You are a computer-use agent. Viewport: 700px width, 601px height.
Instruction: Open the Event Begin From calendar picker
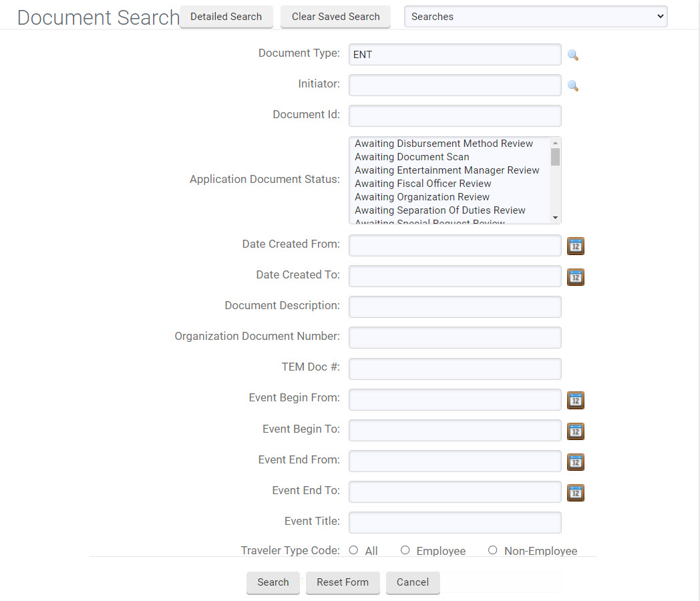575,400
